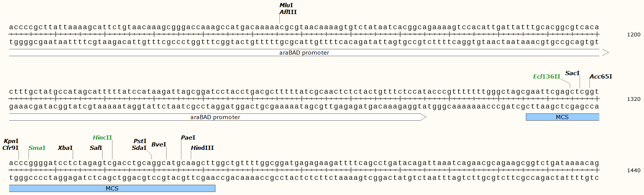Click the green Ecl136II enzyme label
This screenshot has height=195, width=644.
coord(546,77)
